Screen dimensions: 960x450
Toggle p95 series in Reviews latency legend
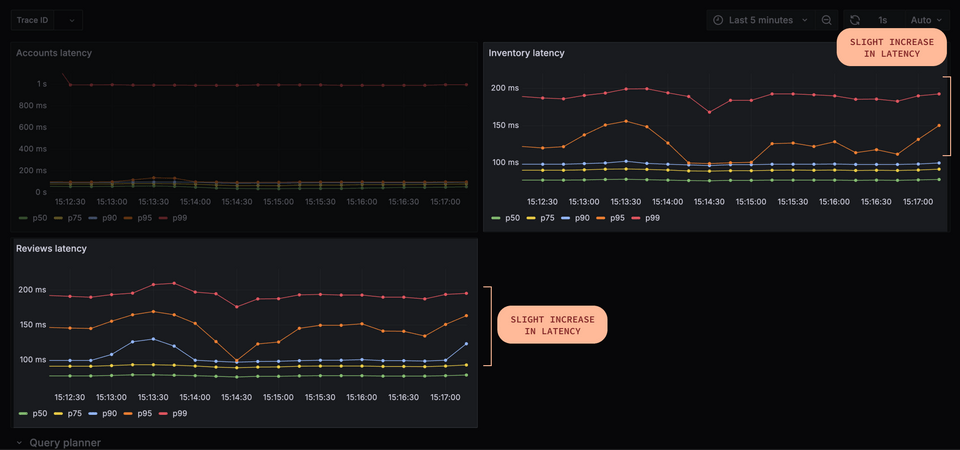(137, 413)
